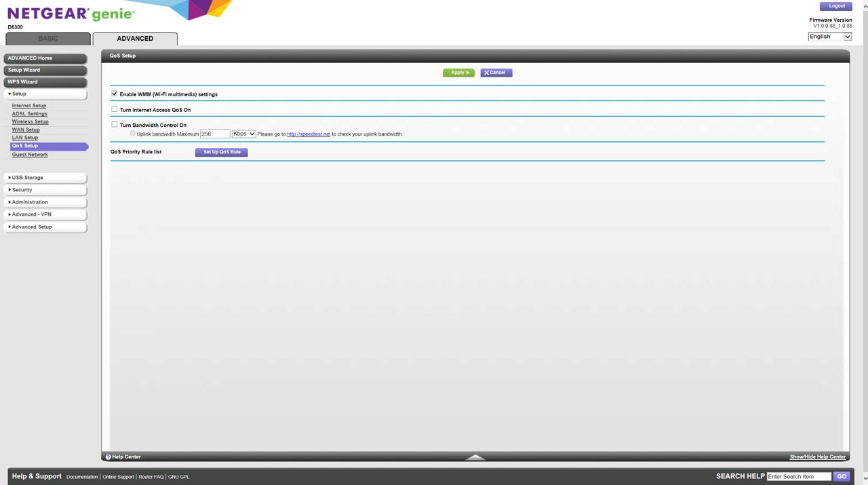
Task: Go to WAN Setup page
Action: pyautogui.click(x=26, y=130)
